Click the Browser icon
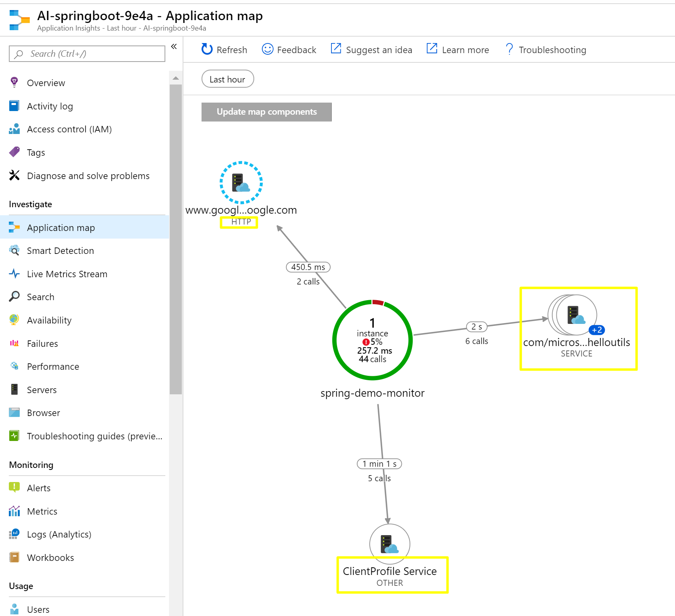 pyautogui.click(x=14, y=412)
